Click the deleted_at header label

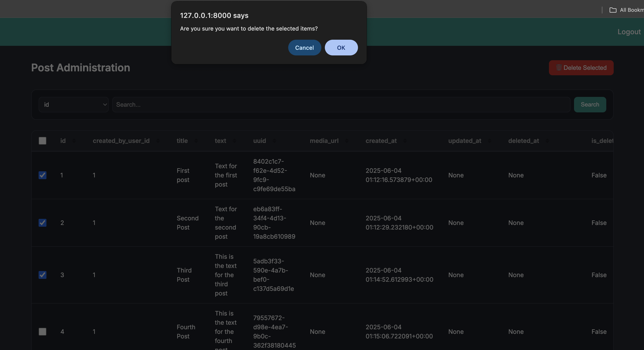[x=524, y=141]
